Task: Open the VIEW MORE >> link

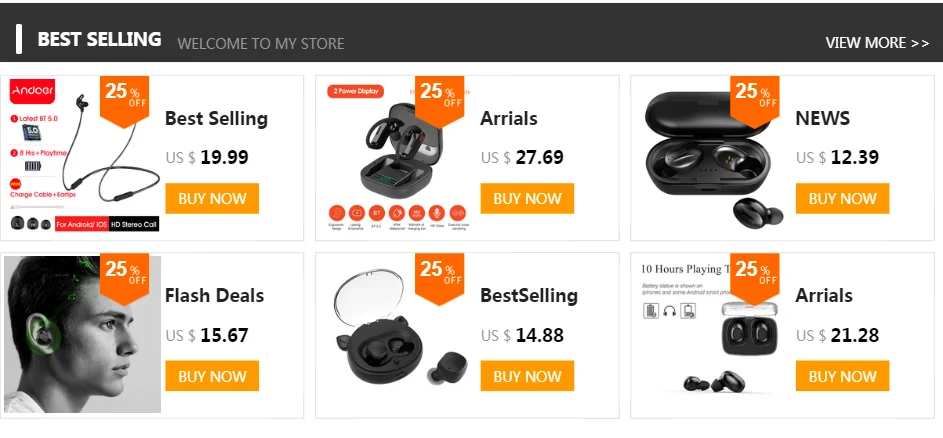Action: tap(877, 43)
